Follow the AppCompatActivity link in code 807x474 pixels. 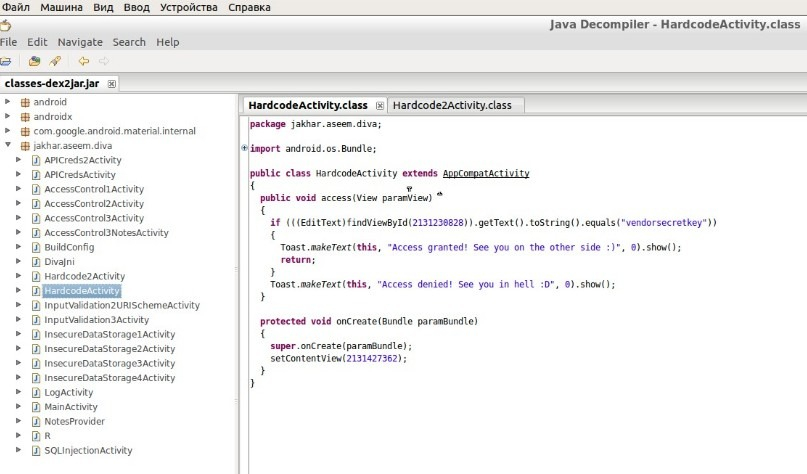486,173
